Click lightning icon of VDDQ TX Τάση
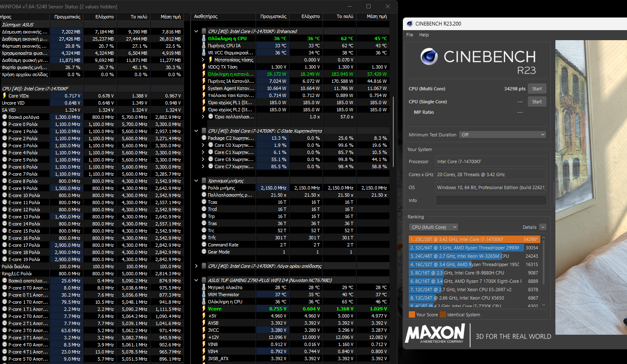627x364 pixels. [204, 67]
